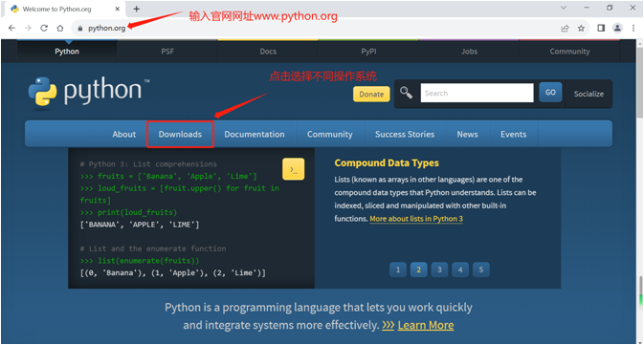Jump to carousel slide 4
The height and width of the screenshot is (345, 644).
coord(460,270)
